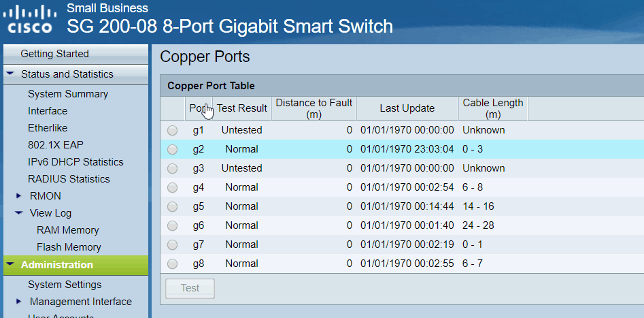Viewport: 644px width, 318px height.
Task: Open System Summary page
Action: [68, 94]
